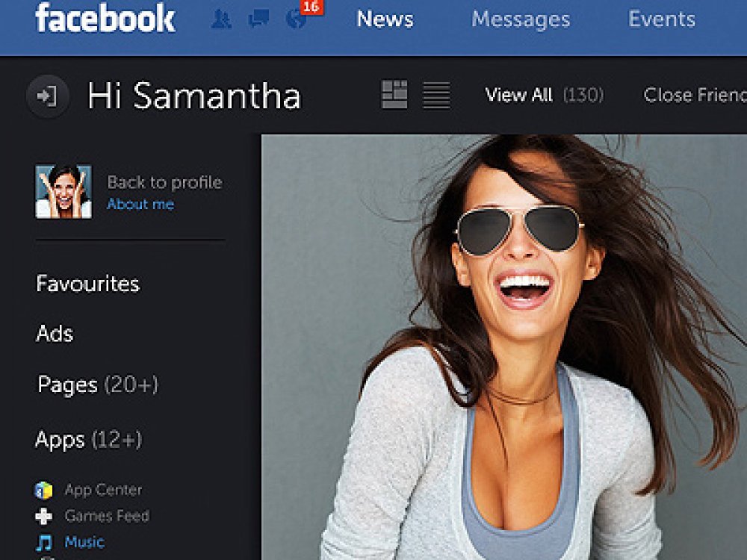This screenshot has width=747, height=560.
Task: Click the Hi Samantha heading
Action: (194, 96)
